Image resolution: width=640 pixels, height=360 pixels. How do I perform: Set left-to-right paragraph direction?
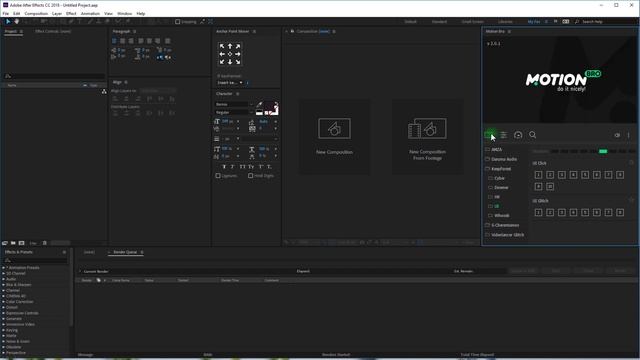click(x=160, y=57)
